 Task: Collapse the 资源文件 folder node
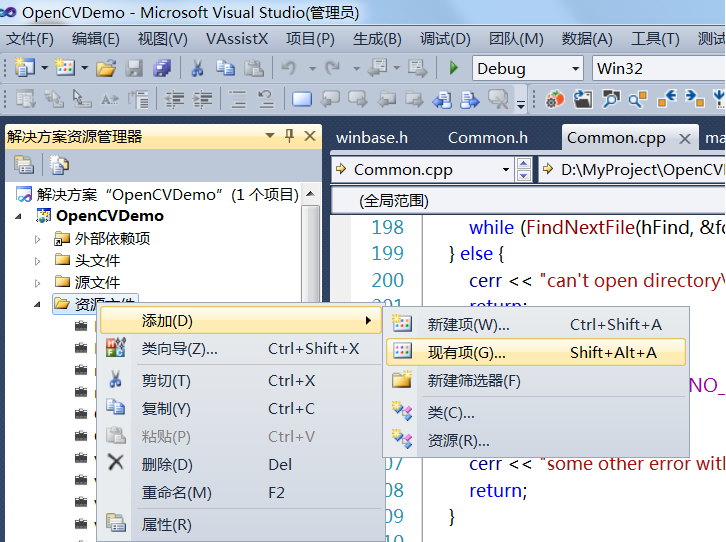point(38,305)
